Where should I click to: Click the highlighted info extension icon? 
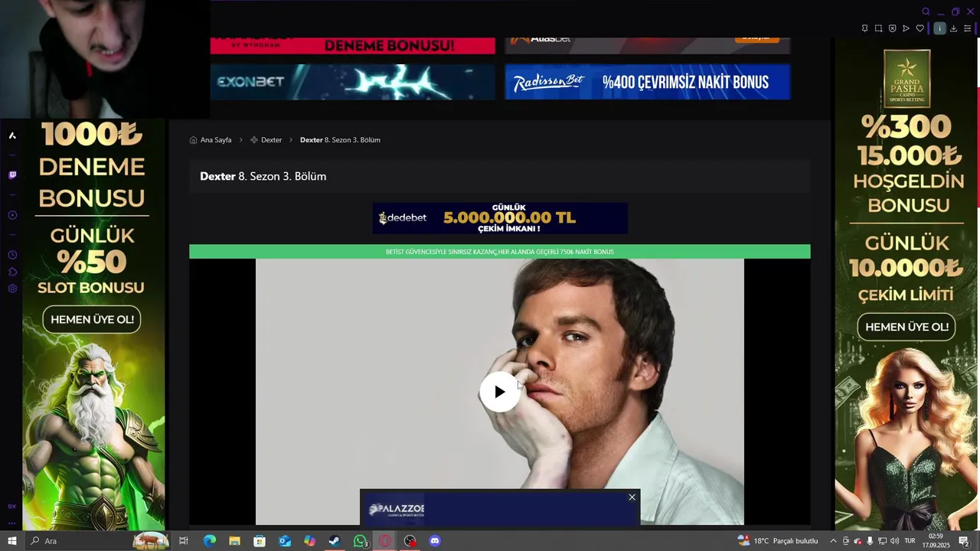click(x=939, y=28)
